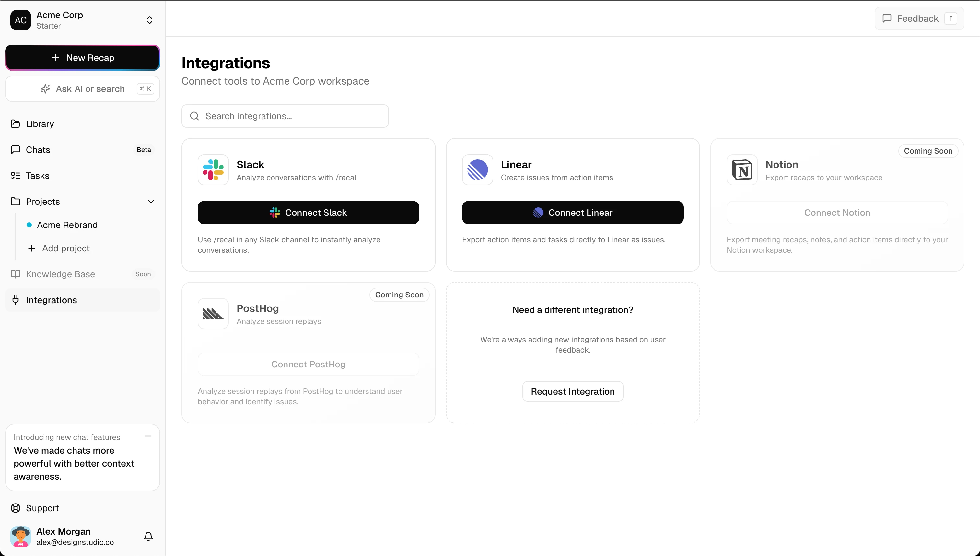Image resolution: width=980 pixels, height=556 pixels.
Task: Open the Library page
Action: coord(40,124)
